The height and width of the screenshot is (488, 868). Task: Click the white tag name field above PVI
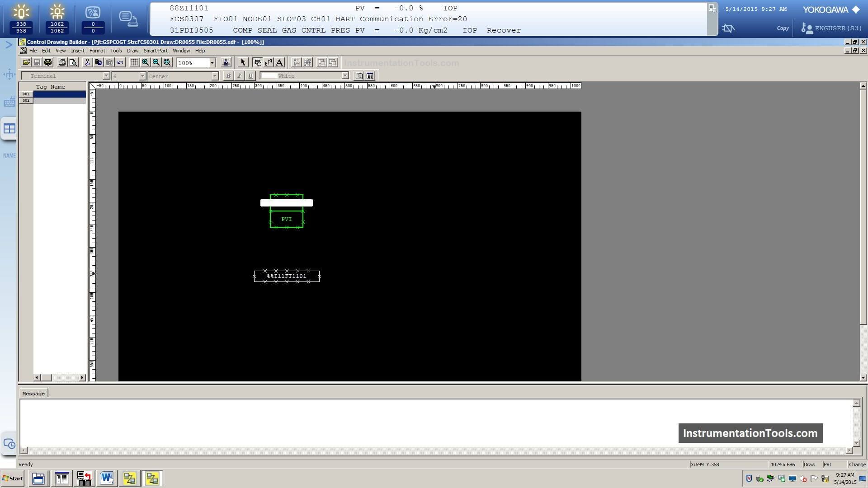[x=287, y=203]
